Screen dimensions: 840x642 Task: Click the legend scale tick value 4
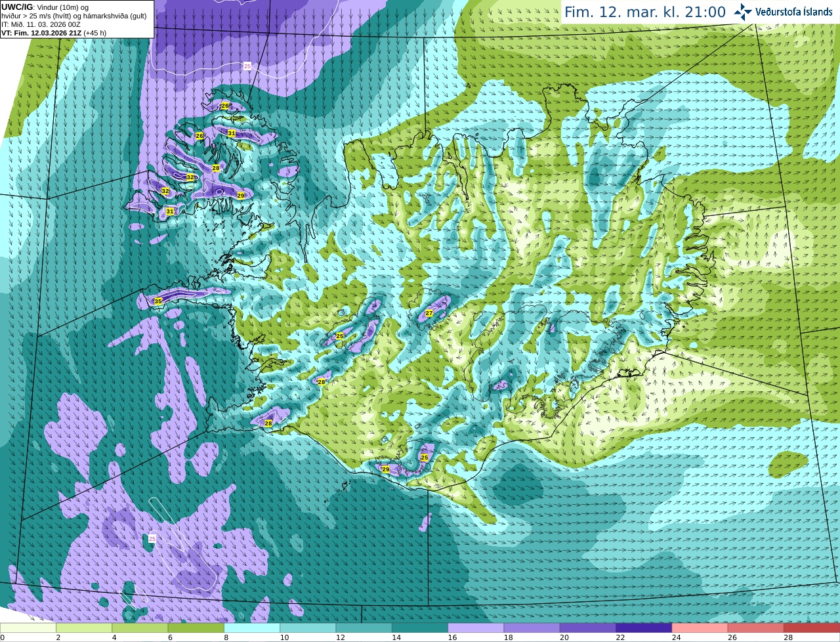click(114, 637)
